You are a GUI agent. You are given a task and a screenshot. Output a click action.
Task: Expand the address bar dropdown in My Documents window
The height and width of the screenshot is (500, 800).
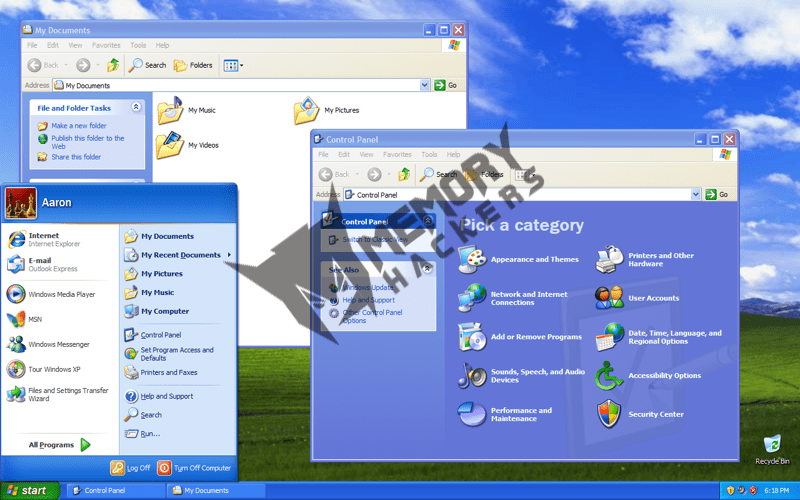click(x=424, y=85)
